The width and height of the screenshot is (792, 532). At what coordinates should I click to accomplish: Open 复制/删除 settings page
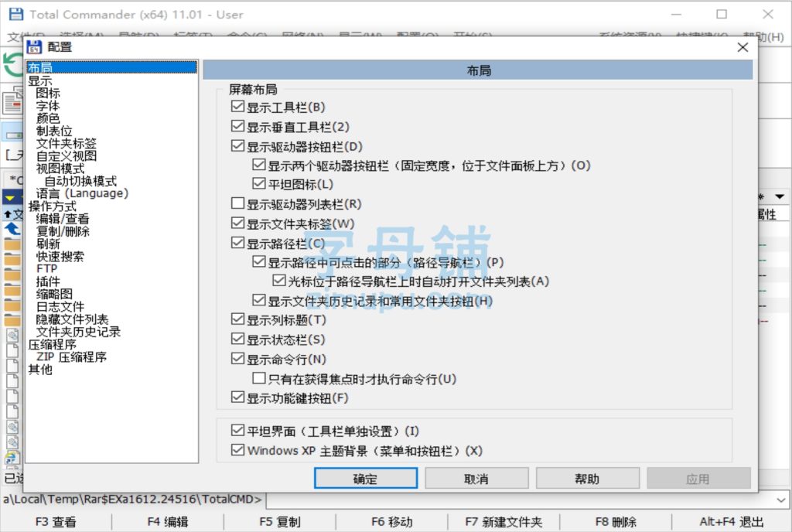[63, 231]
